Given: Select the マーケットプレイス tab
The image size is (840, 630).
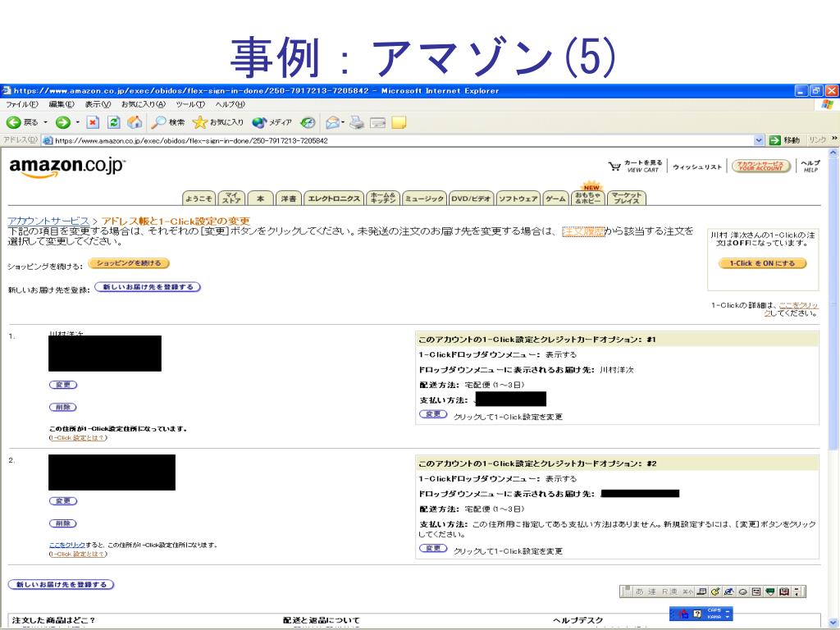Looking at the screenshot, I should tap(626, 199).
